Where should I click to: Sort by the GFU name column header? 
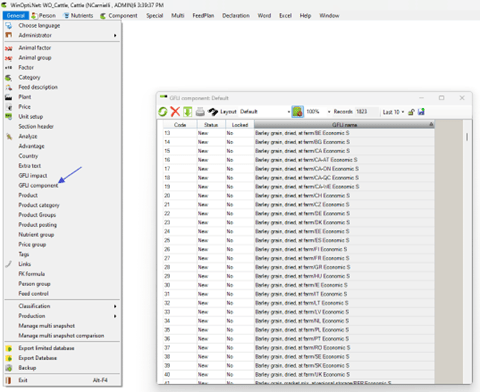pos(344,125)
